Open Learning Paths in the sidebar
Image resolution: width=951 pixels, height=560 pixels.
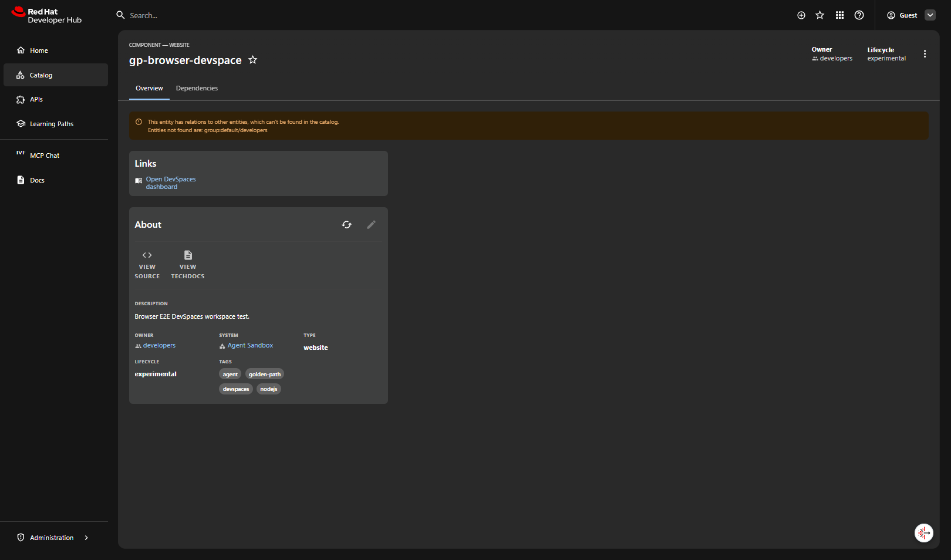[56, 124]
